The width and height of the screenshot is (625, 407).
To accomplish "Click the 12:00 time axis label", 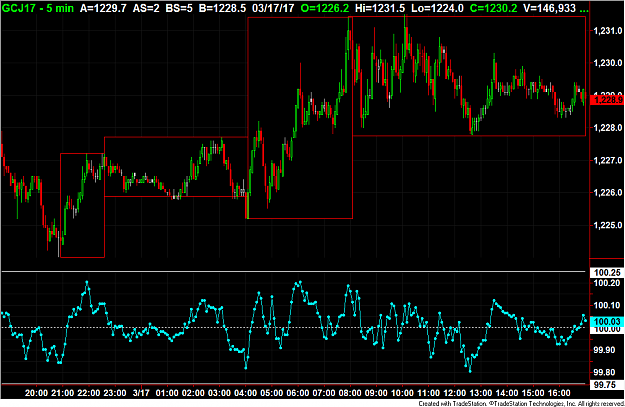I will pyautogui.click(x=454, y=393).
